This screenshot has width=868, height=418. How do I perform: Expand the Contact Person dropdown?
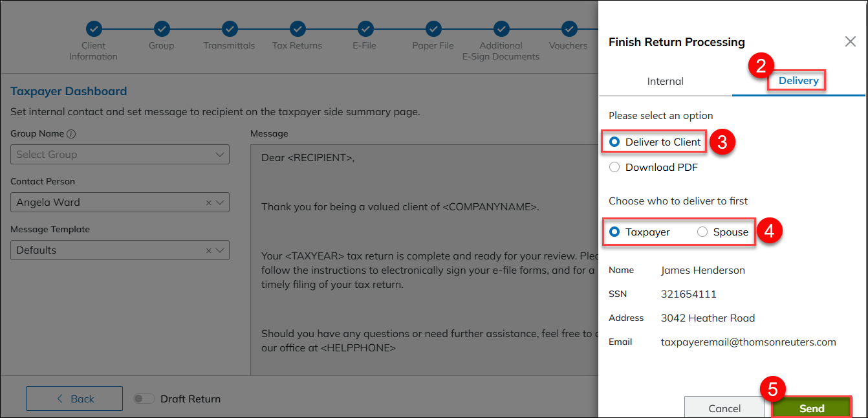[x=220, y=203]
